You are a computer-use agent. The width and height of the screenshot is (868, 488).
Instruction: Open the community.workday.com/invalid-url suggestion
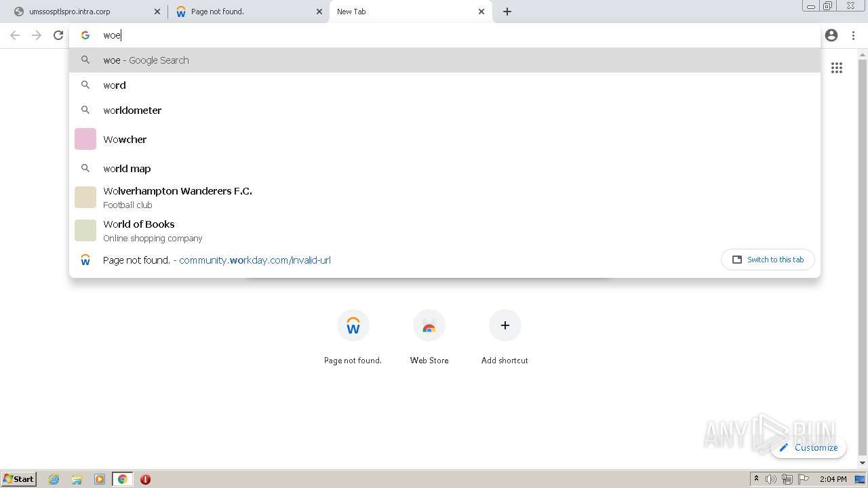pos(393,260)
